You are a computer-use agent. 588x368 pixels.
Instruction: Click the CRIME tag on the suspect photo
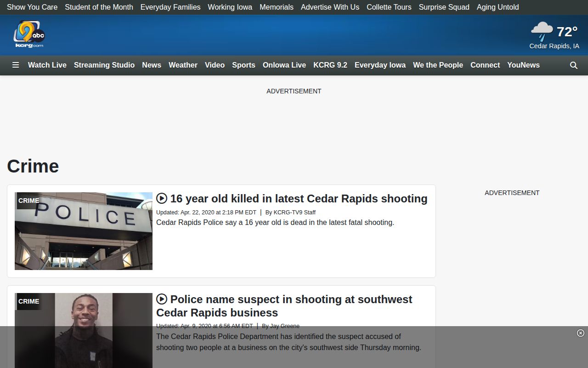(28, 301)
